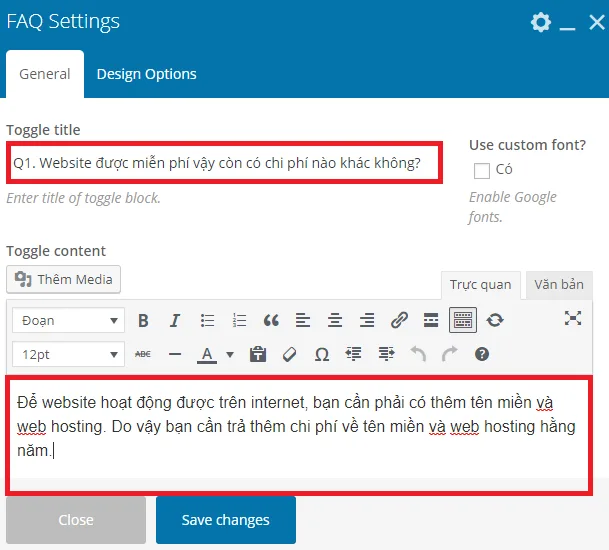Screen dimensions: 609x550
Task: Click the Close button
Action: coord(76,520)
